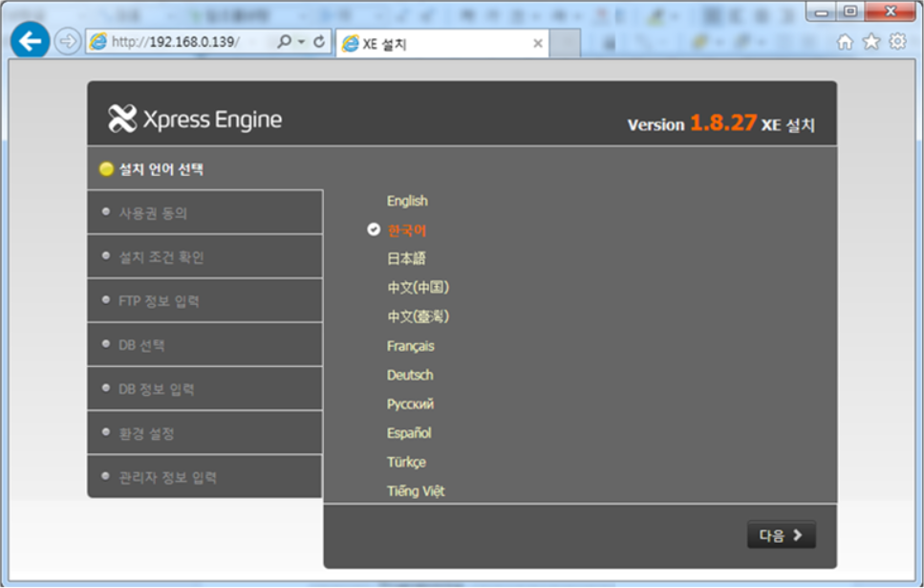Pick Español as the language

pos(409,433)
